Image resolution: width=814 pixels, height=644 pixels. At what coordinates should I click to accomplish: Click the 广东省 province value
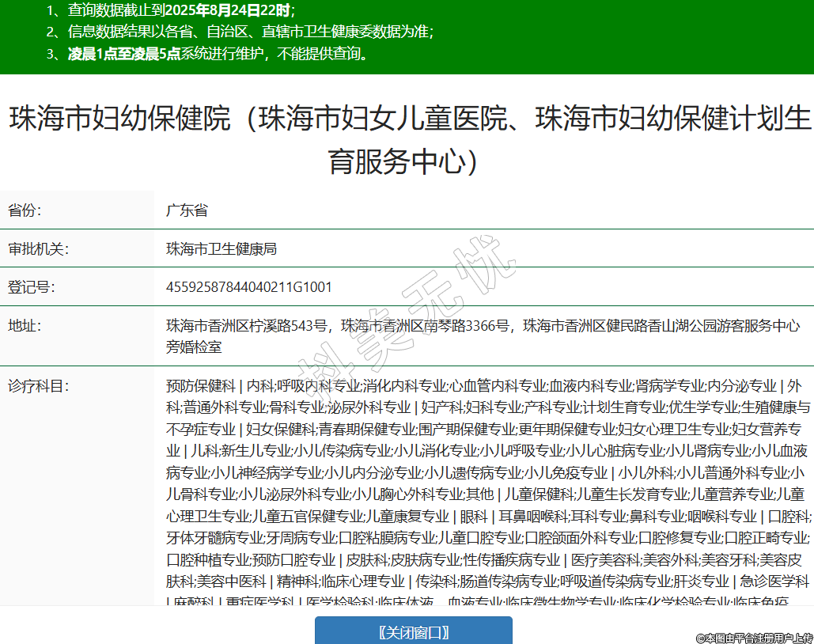(x=187, y=210)
